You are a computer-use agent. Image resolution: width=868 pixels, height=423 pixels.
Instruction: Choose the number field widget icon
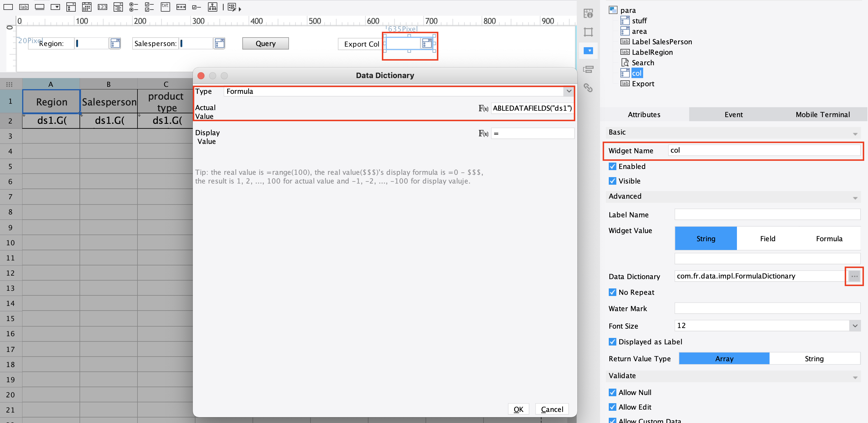[103, 7]
